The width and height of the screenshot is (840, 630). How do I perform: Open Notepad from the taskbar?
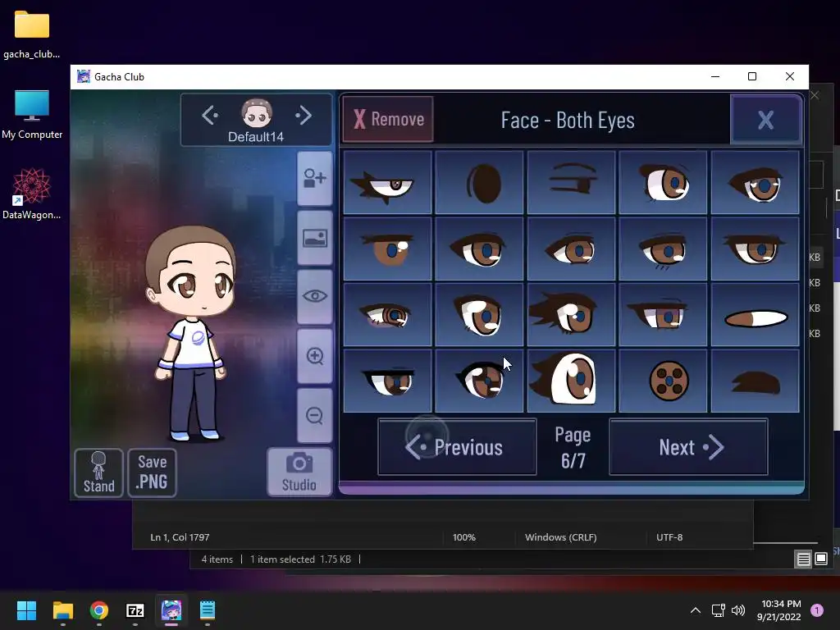coord(208,610)
